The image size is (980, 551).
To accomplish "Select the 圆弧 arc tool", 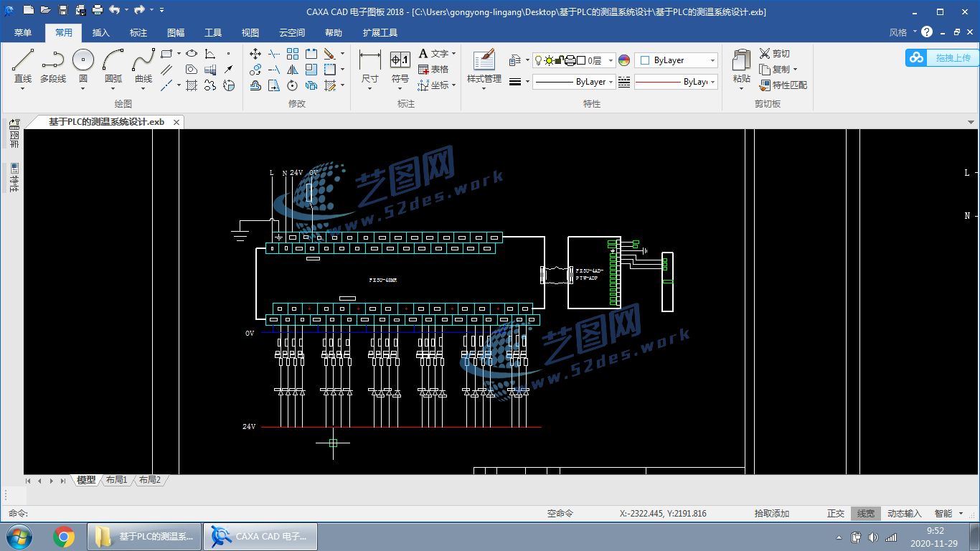I will point(113,65).
